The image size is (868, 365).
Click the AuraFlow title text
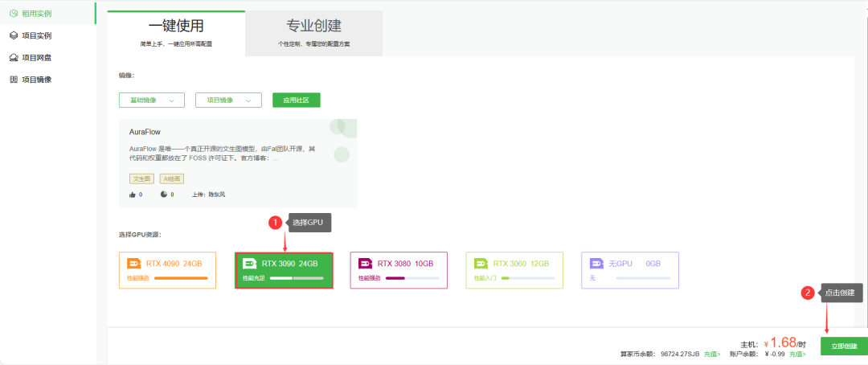[x=145, y=133]
